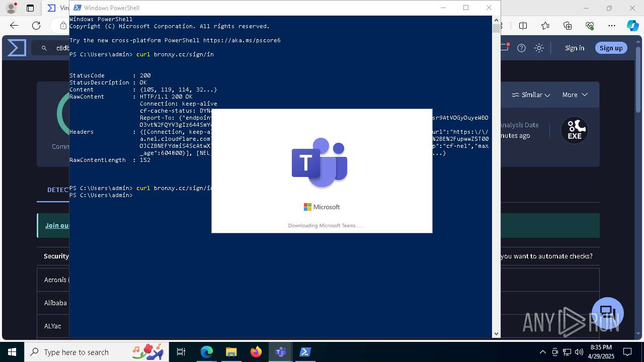Click the StatusCode 200 output line
Image resolution: width=644 pixels, height=362 pixels.
tap(110, 75)
